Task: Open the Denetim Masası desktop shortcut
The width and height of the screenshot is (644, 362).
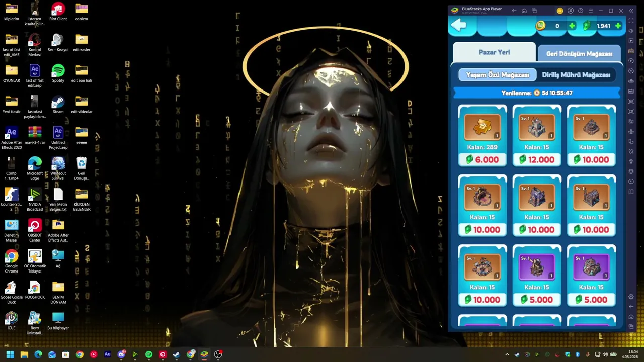Action: coord(11,231)
